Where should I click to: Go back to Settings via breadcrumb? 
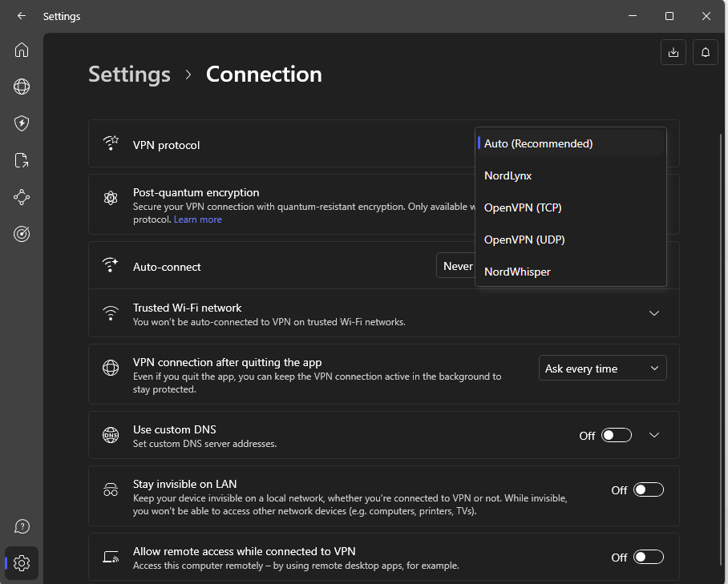(x=130, y=75)
